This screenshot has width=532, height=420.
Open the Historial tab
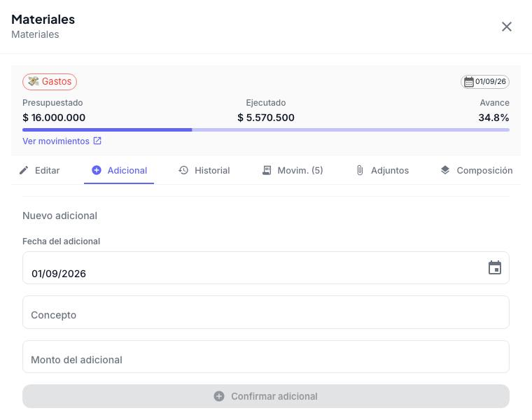click(204, 170)
